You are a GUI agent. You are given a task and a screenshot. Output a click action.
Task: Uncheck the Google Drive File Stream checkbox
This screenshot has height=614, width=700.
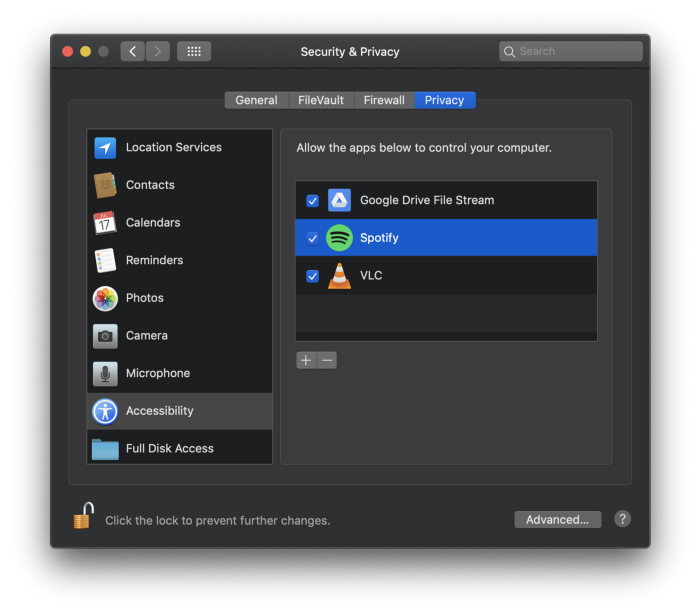click(x=312, y=201)
